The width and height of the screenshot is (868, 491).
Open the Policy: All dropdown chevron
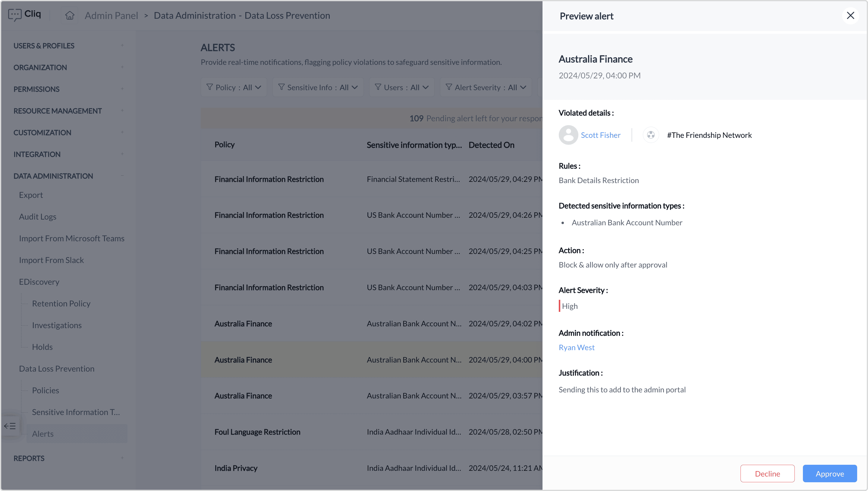(259, 87)
